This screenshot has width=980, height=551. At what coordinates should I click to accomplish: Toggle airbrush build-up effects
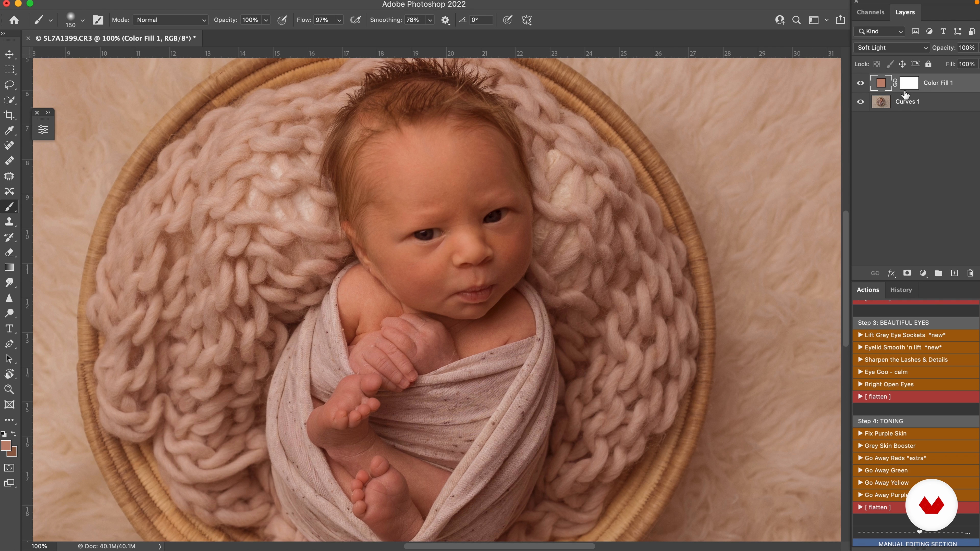click(355, 20)
